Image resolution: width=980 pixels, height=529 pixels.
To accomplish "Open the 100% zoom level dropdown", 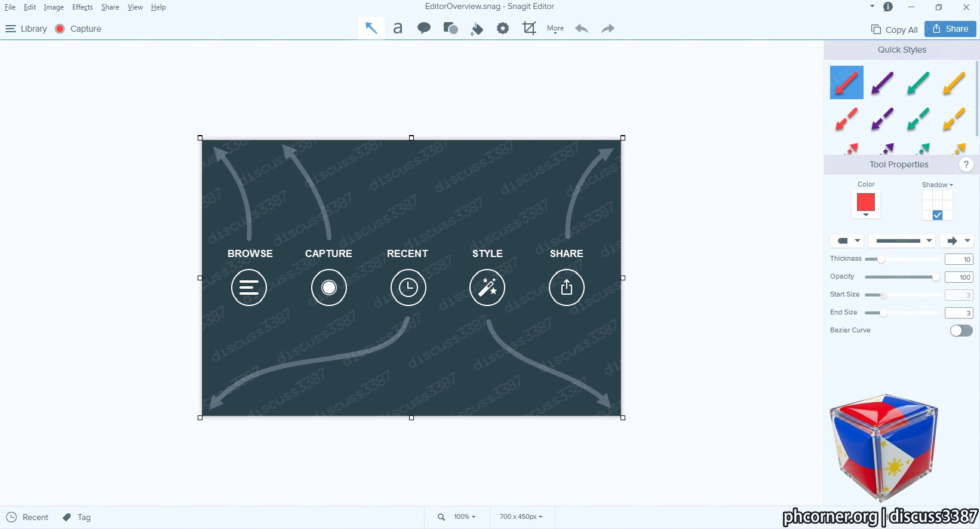I will (x=465, y=517).
